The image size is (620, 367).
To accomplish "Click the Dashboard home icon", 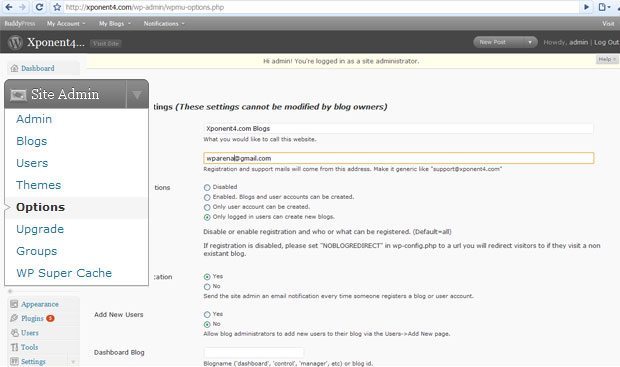I will tap(14, 68).
